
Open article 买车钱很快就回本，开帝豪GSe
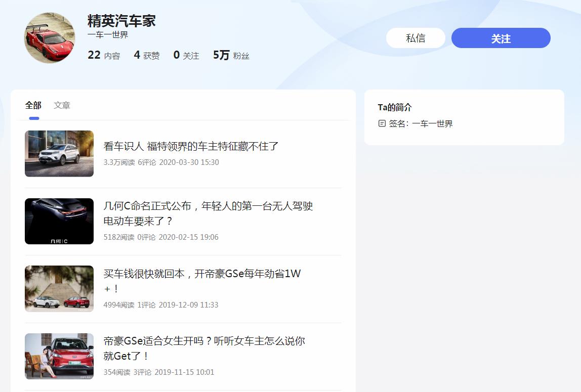(202, 281)
